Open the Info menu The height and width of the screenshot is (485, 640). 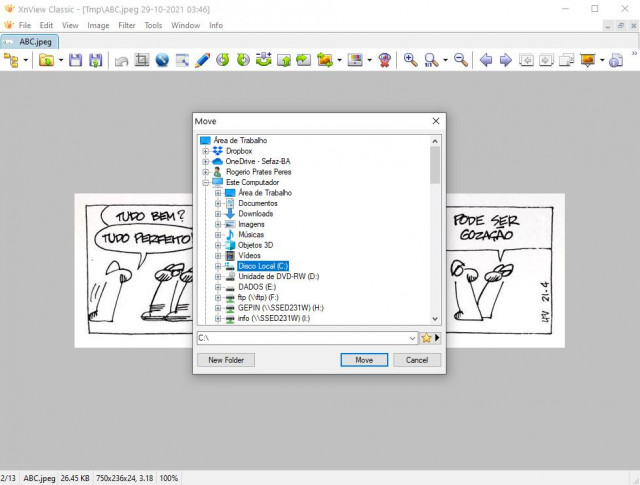pyautogui.click(x=216, y=25)
